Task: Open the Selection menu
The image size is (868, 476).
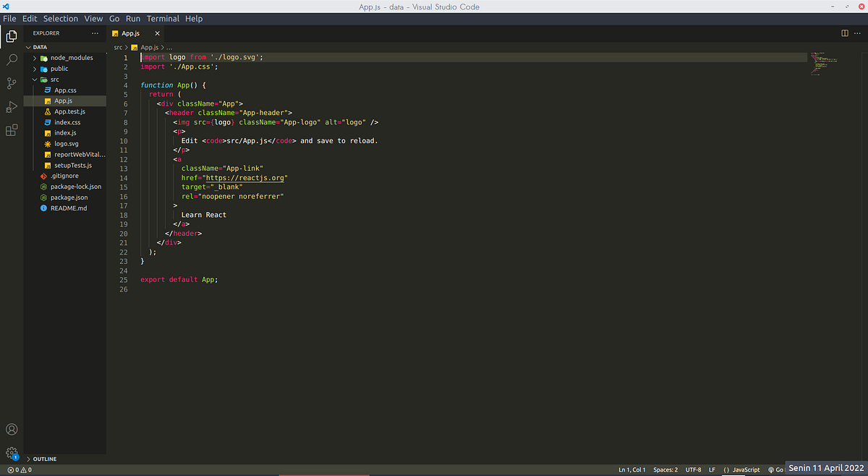Action: click(x=61, y=18)
